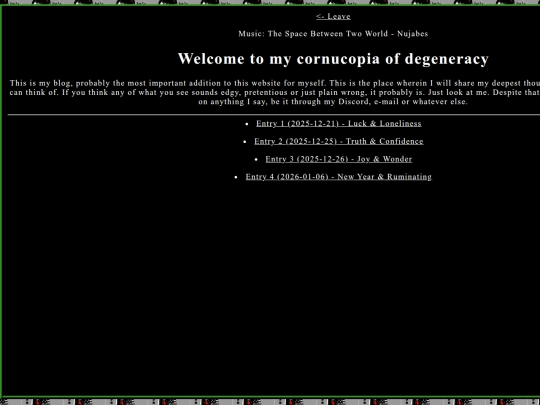This screenshot has height=405, width=540.
Task: Click the "<- Leave" link
Action: click(333, 16)
